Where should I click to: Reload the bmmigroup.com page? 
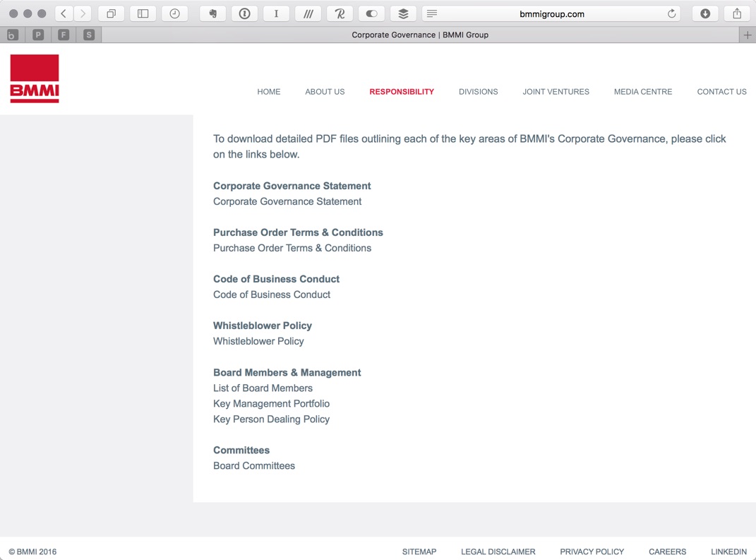tap(671, 13)
